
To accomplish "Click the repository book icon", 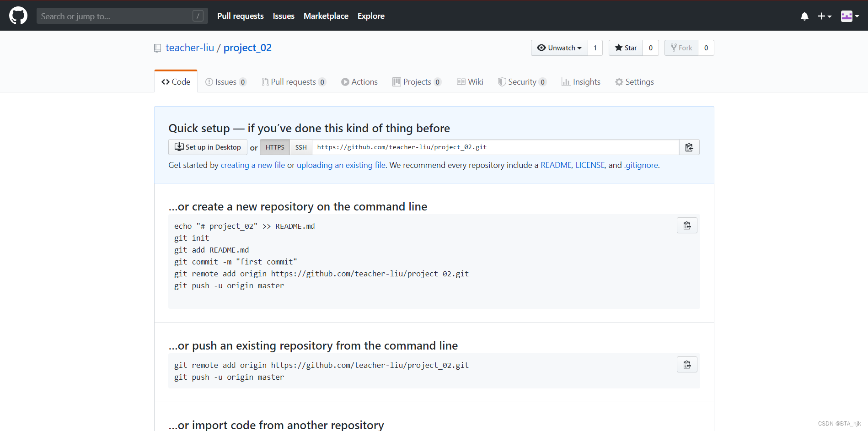I will pos(158,48).
